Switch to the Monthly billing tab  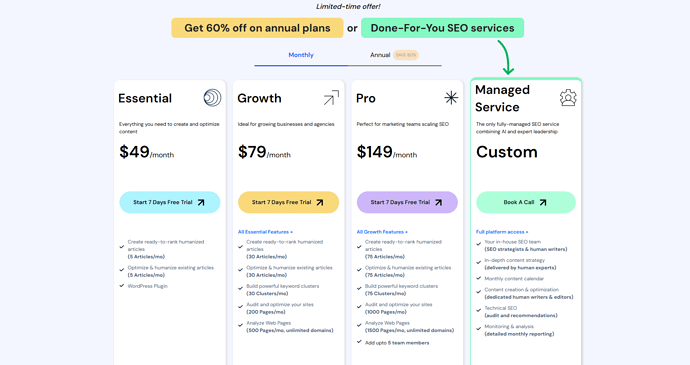point(301,55)
